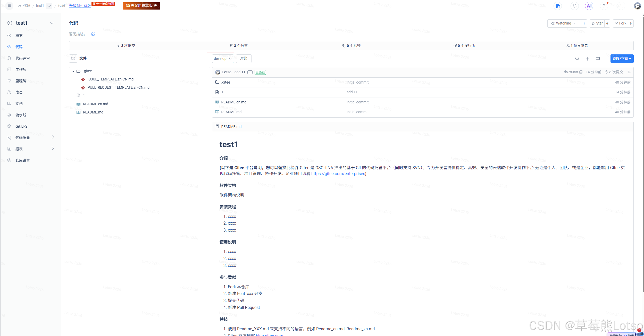Open the Watching dropdown
The width and height of the screenshot is (644, 336).
click(564, 23)
